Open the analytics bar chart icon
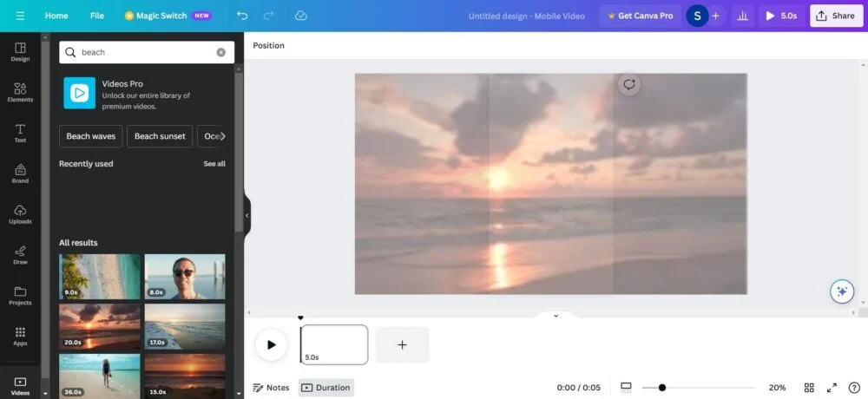Viewport: 868px width, 399px height. point(742,16)
